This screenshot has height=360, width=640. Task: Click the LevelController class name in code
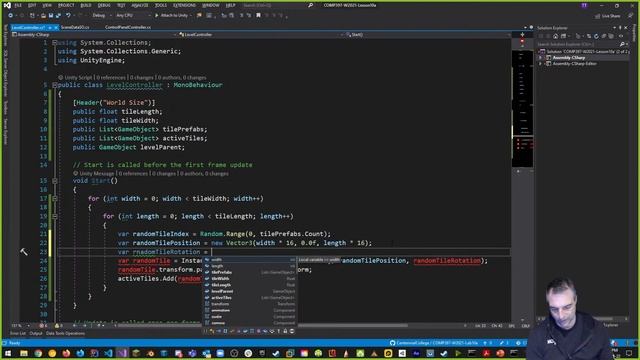pyautogui.click(x=134, y=85)
